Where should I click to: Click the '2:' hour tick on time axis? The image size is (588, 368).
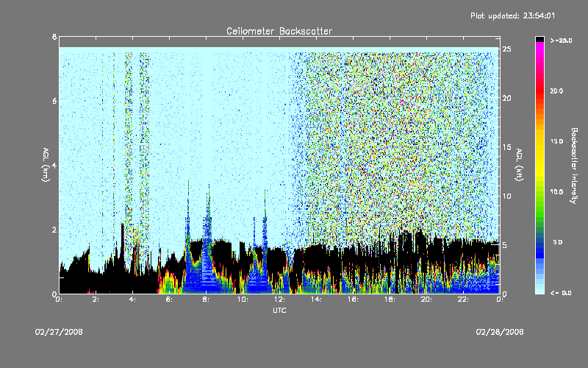tap(96, 300)
